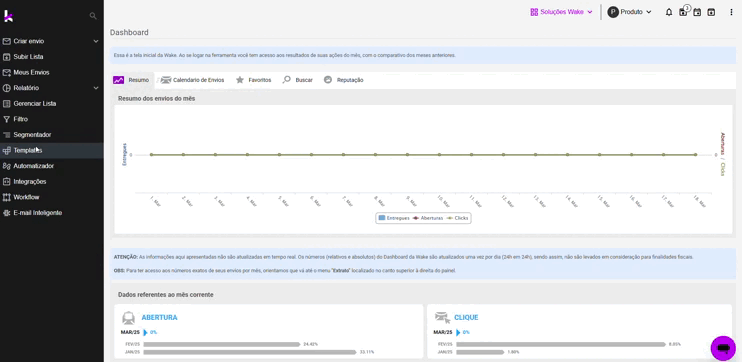742x362 pixels.
Task: Click the Gerenciar Lista list icon
Action: point(6,104)
